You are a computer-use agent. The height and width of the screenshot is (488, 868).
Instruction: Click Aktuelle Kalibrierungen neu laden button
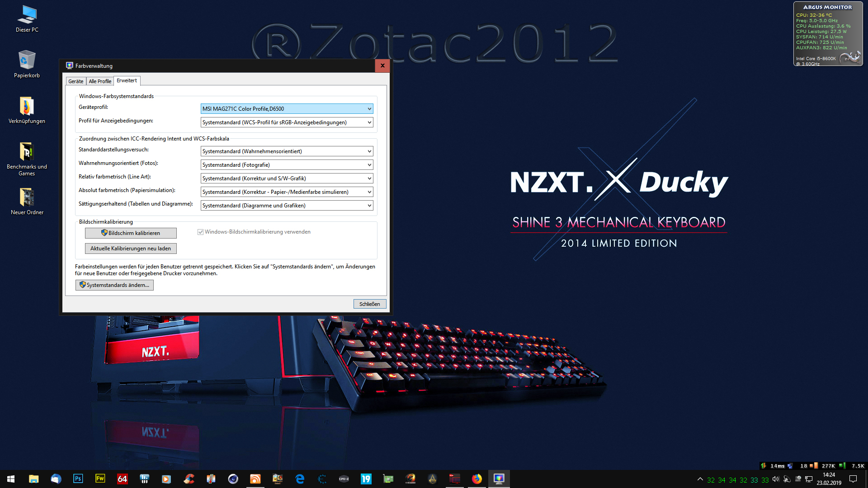click(131, 249)
